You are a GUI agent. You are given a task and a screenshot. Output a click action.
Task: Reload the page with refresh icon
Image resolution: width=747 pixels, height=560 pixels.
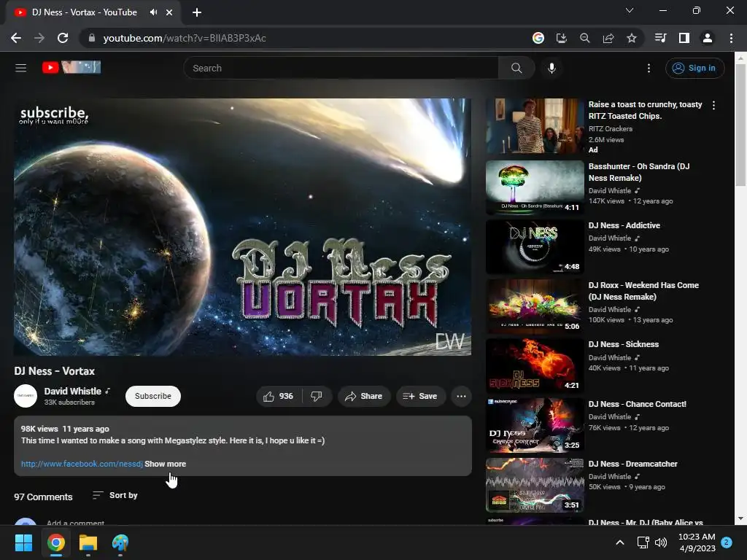(63, 38)
